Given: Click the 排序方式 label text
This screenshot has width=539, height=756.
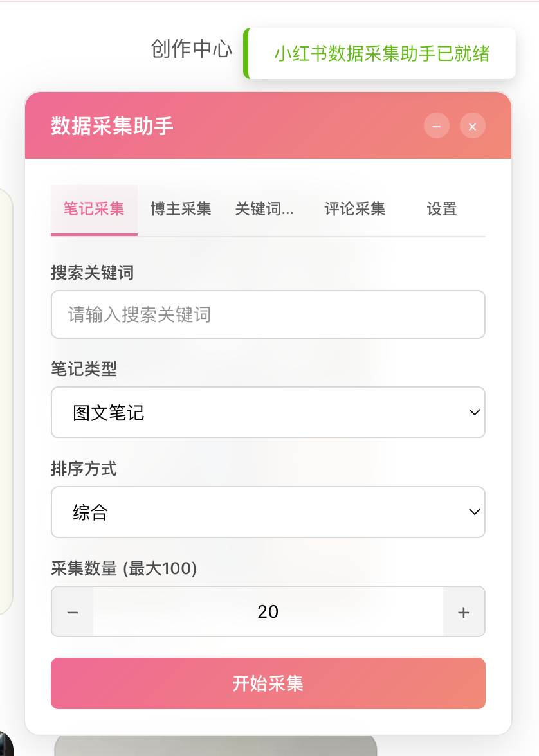Looking at the screenshot, I should [84, 469].
